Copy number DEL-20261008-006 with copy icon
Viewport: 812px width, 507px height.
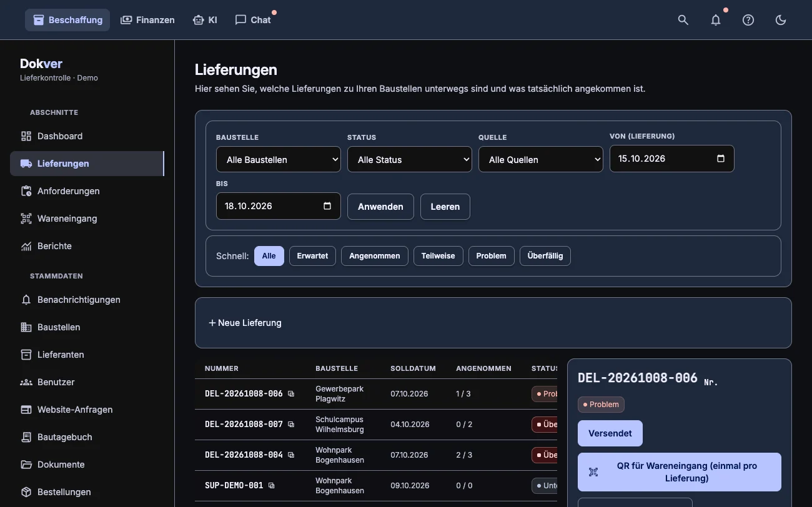[291, 394]
